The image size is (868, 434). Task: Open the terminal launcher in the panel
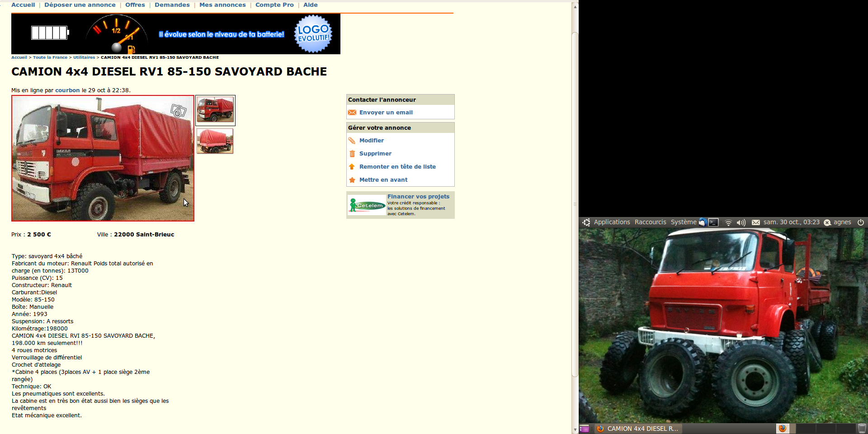(713, 222)
